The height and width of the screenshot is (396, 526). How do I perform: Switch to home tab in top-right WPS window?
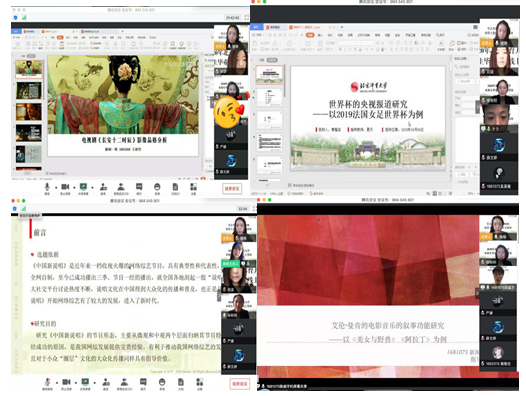256,27
